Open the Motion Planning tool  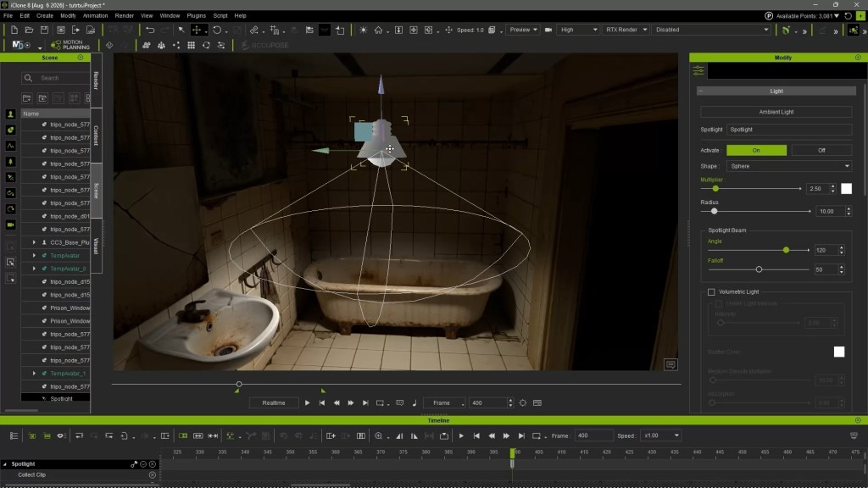click(x=70, y=45)
